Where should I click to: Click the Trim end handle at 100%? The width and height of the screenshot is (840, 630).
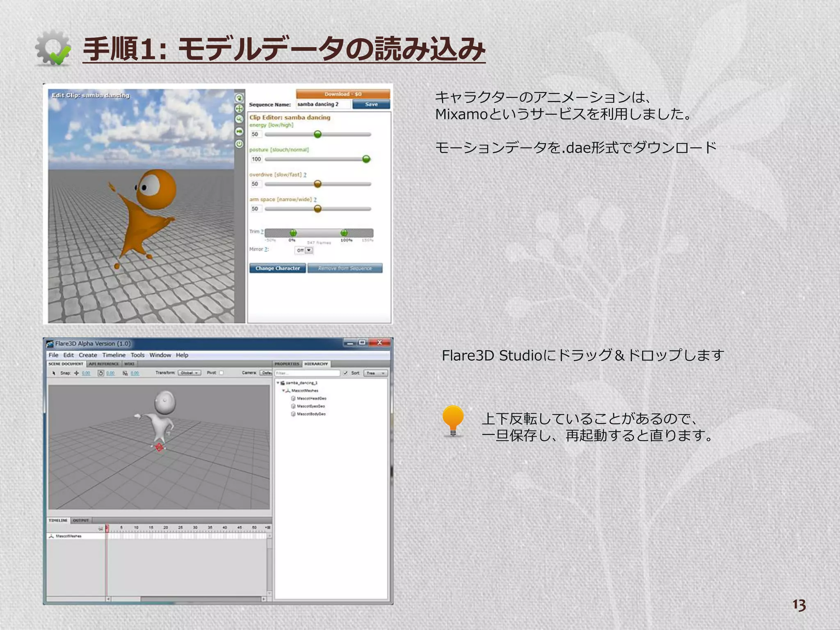(x=344, y=233)
